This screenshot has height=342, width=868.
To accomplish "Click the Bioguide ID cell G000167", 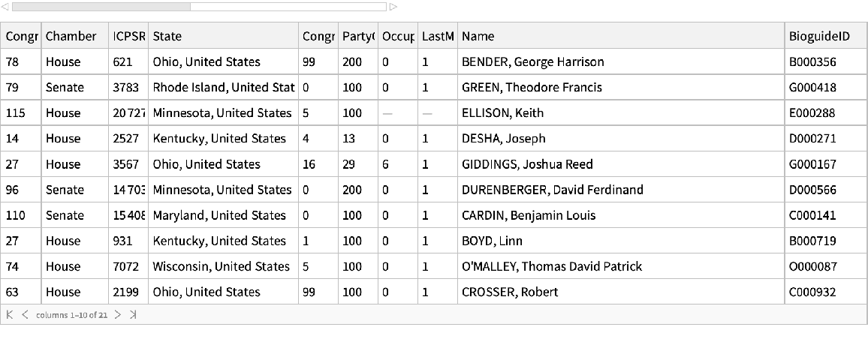I will pos(812,164).
